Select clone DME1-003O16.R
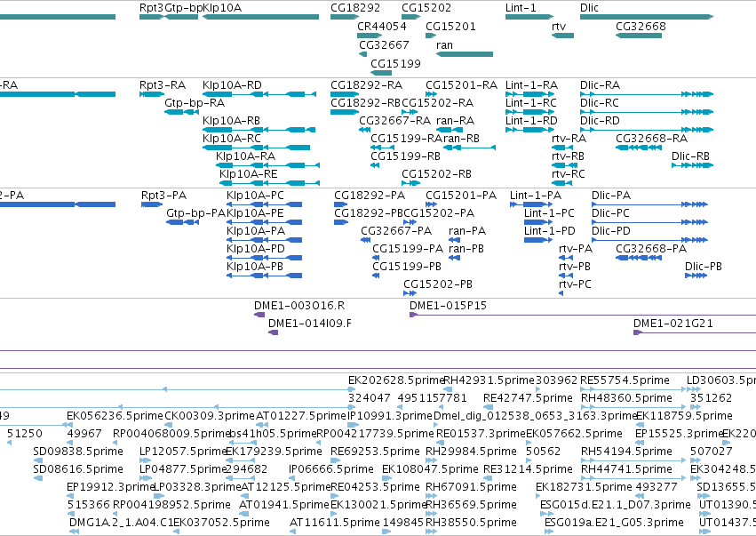This screenshot has width=756, height=536. pyautogui.click(x=259, y=315)
